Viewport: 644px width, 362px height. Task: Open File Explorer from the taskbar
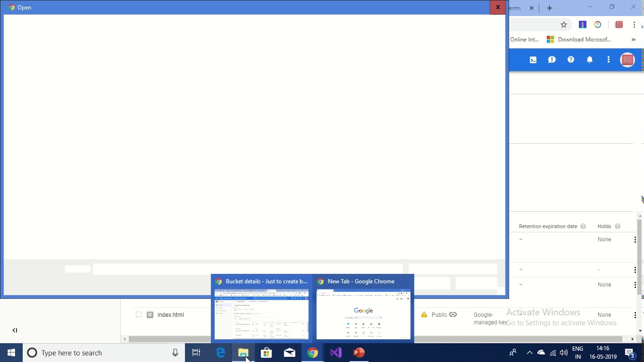coord(243,353)
